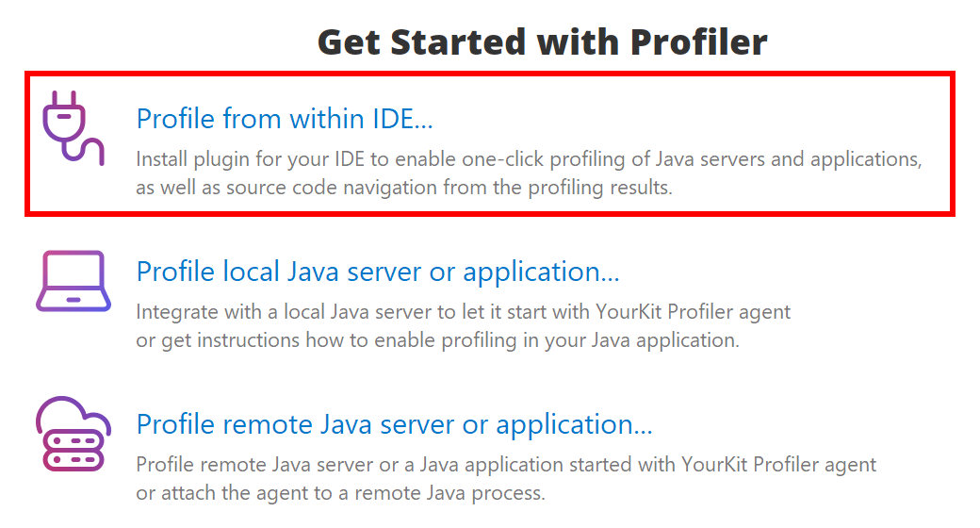This screenshot has width=980, height=528.
Task: Click the curled cord of the plug icon
Action: (x=85, y=151)
